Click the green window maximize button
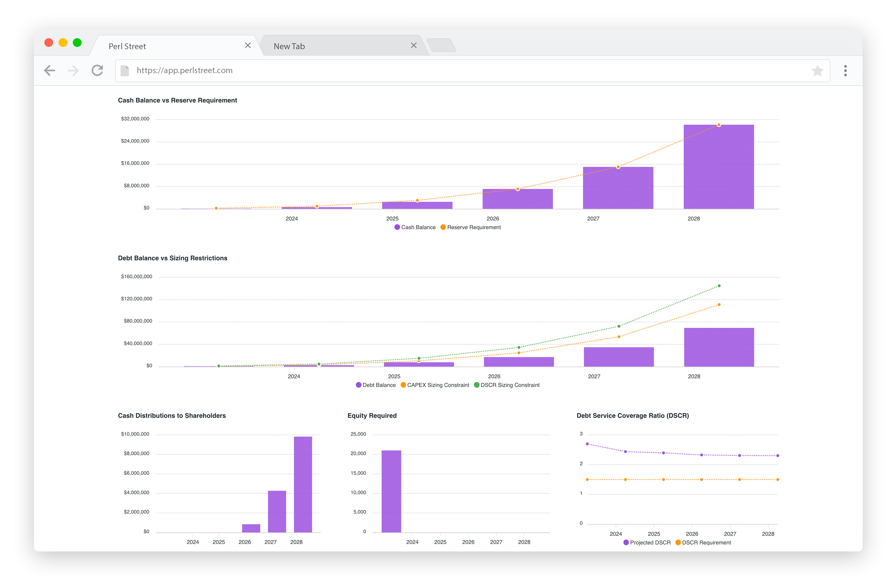The width and height of the screenshot is (896, 588). (77, 42)
